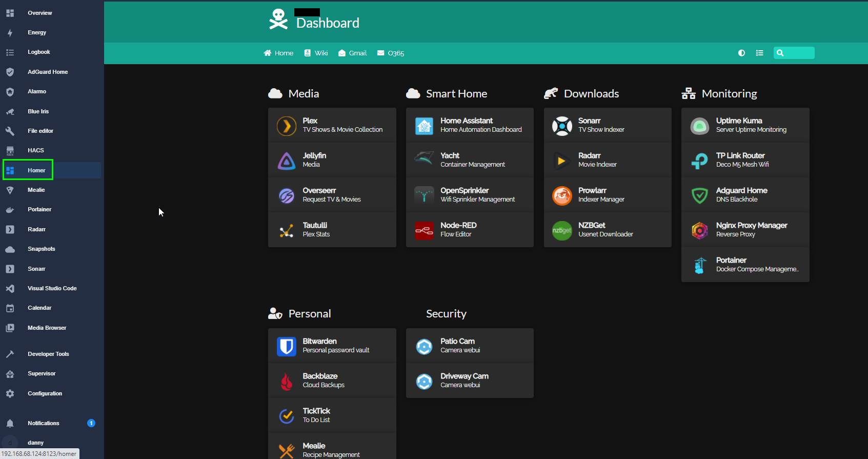
Task: Click the Tautulli Plex Stats icon
Action: (x=287, y=230)
